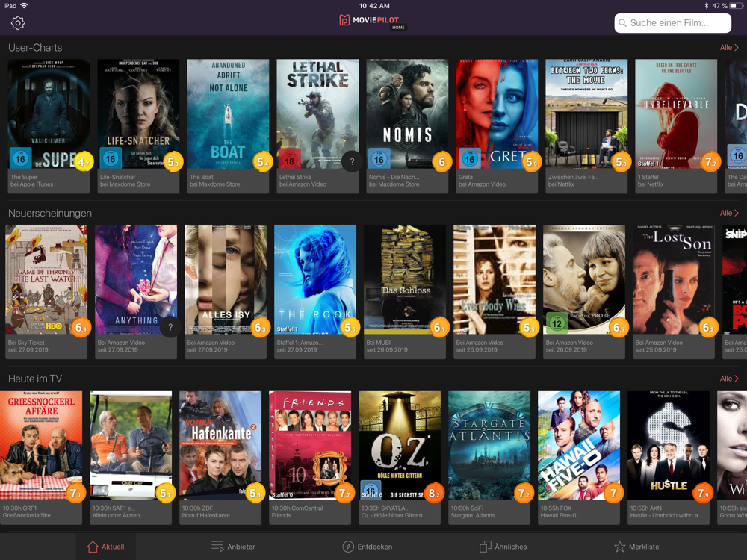This screenshot has height=560, width=747.
Task: Tap the 7.2 rating badge on Stargate Atlantis
Action: (x=524, y=494)
